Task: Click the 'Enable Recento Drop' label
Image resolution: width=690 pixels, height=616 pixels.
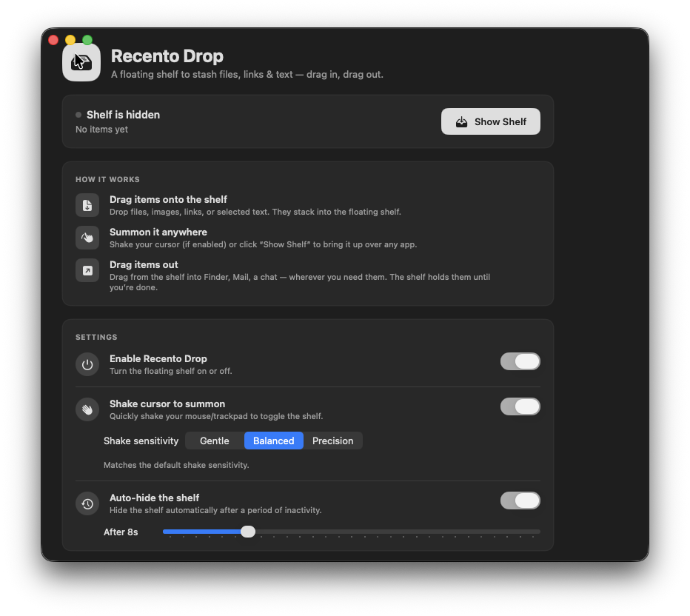Action: click(158, 358)
